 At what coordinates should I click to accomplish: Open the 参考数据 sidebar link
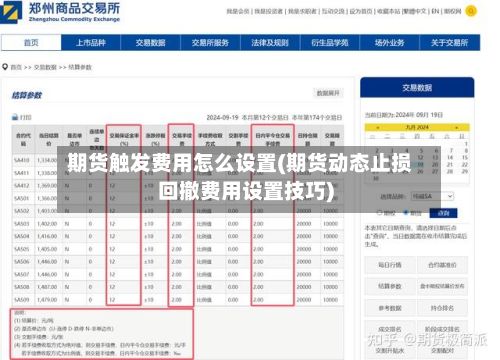coord(390,308)
